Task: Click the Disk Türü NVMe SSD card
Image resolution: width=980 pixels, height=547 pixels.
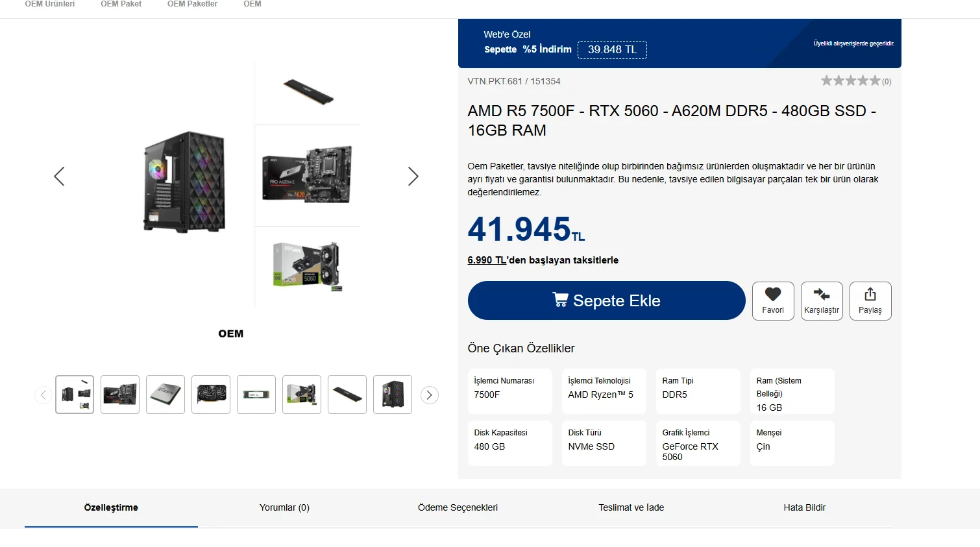Action: [604, 443]
